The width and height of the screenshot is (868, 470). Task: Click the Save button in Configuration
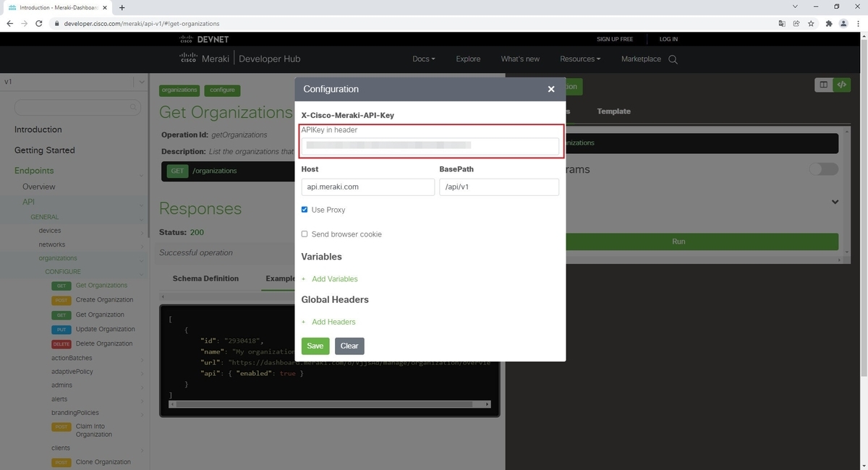point(315,346)
